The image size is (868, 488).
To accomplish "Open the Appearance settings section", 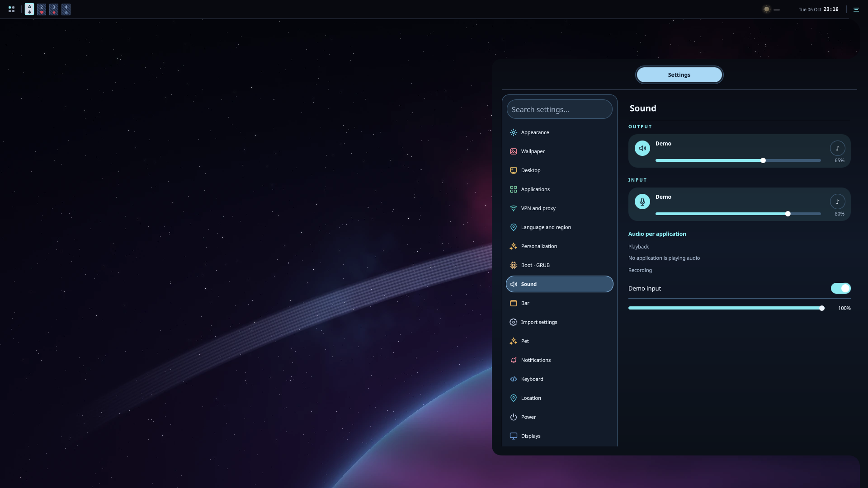I will pos(559,132).
